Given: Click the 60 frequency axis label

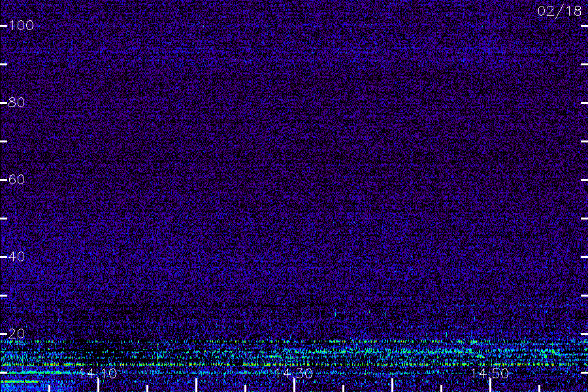Looking at the screenshot, I should pyautogui.click(x=16, y=180).
